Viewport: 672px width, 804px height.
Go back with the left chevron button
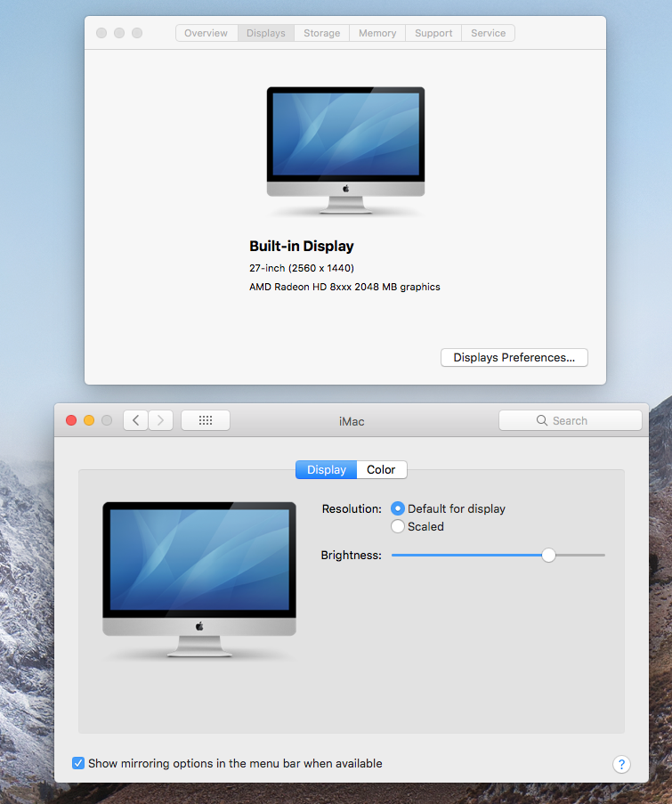[x=136, y=420]
